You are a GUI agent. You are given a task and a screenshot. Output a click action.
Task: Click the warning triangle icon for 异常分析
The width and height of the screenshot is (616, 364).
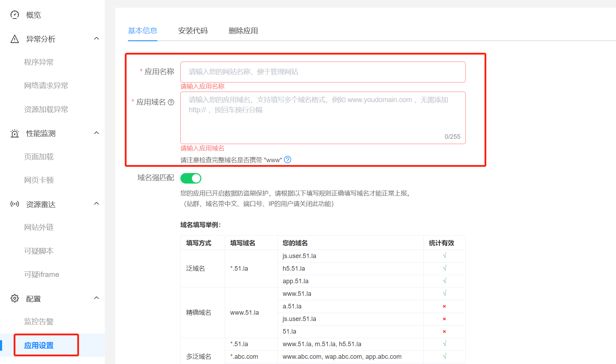coord(15,39)
